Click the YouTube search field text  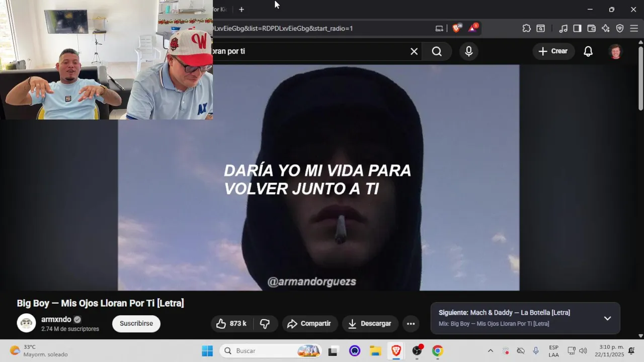(x=229, y=51)
